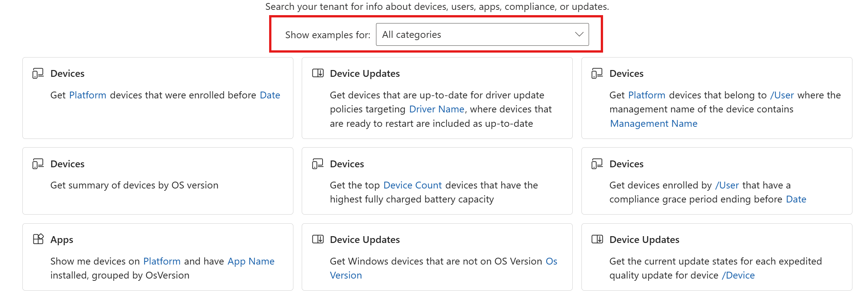Click the Devices icon on the battery capacity card
Viewport: 868px width, 302px height.
[x=318, y=164]
